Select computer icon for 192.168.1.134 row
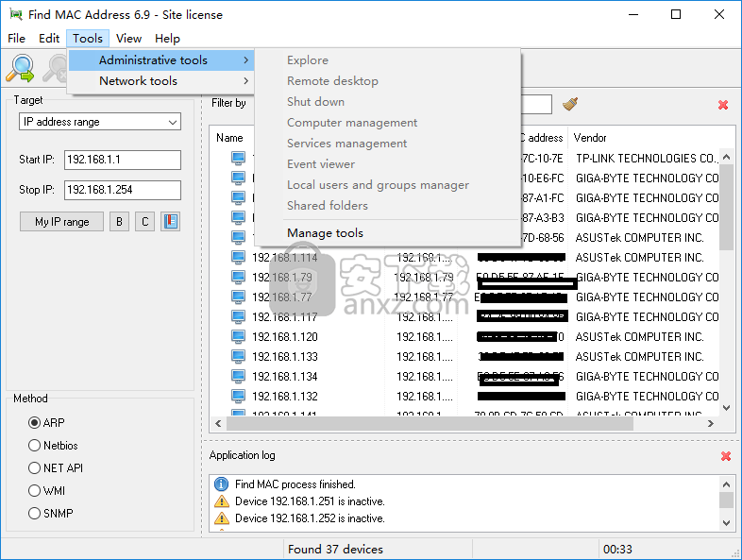The width and height of the screenshot is (742, 560). [x=238, y=377]
